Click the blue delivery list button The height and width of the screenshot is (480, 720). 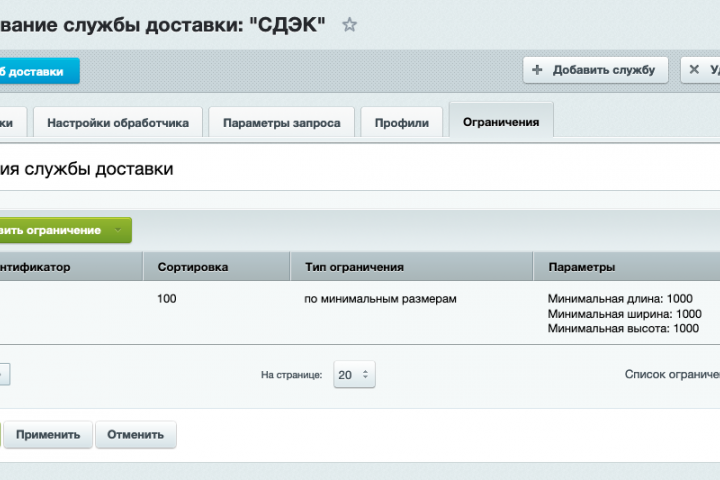[x=39, y=71]
